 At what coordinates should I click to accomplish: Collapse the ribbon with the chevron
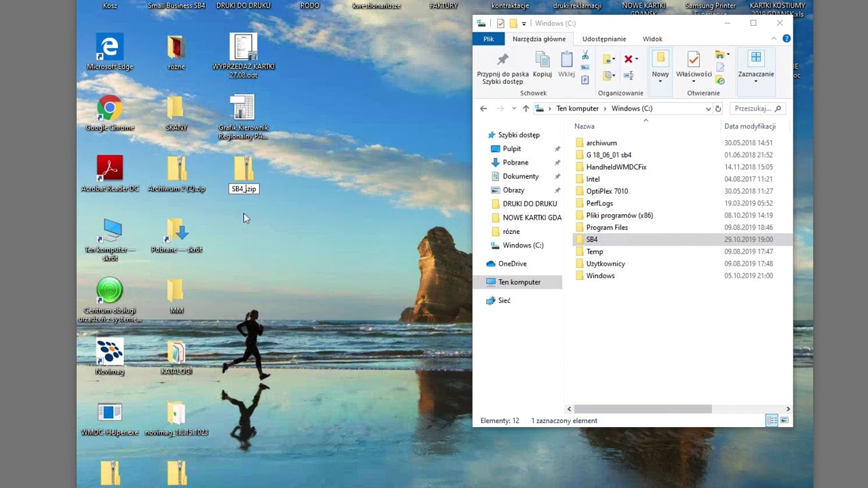pos(774,39)
